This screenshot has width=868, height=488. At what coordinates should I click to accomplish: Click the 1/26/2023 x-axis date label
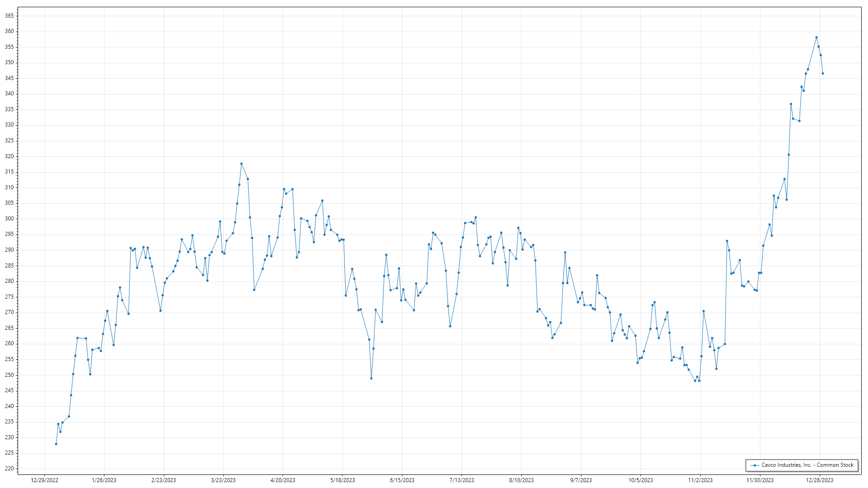[x=104, y=480]
